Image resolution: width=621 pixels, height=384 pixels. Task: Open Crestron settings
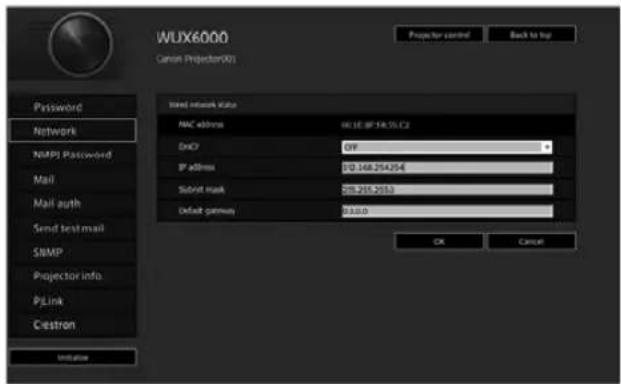point(72,325)
